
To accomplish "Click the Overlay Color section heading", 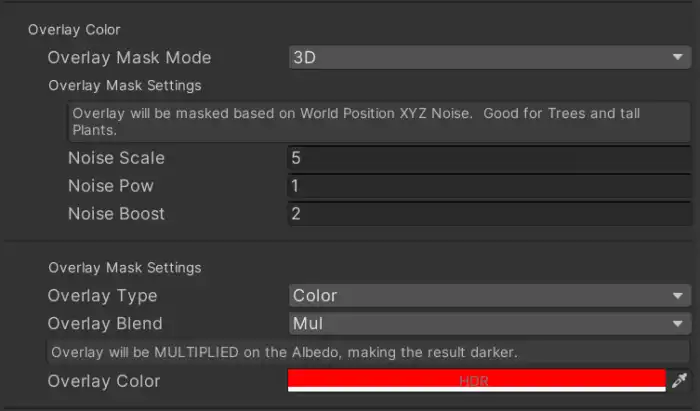I will tap(74, 30).
